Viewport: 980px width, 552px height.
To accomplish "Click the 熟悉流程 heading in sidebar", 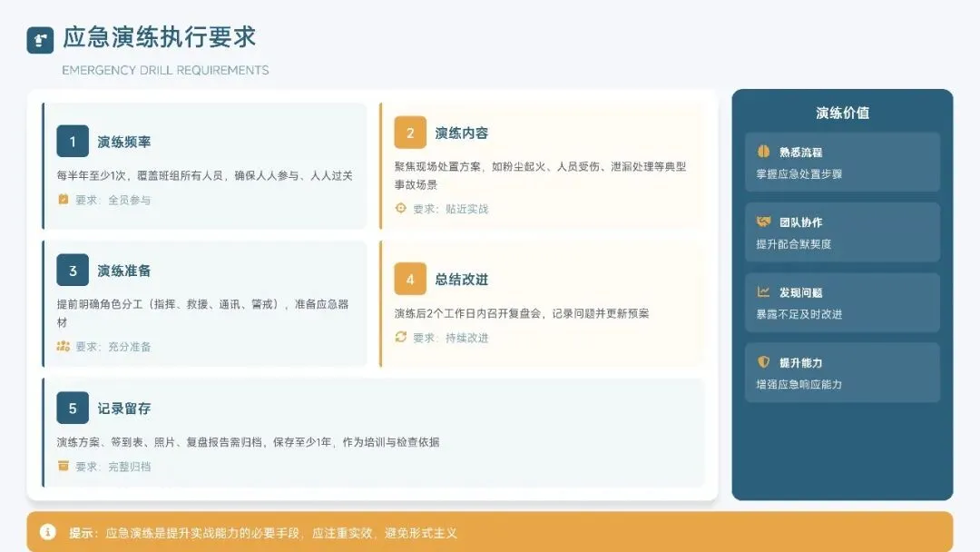I will [800, 152].
